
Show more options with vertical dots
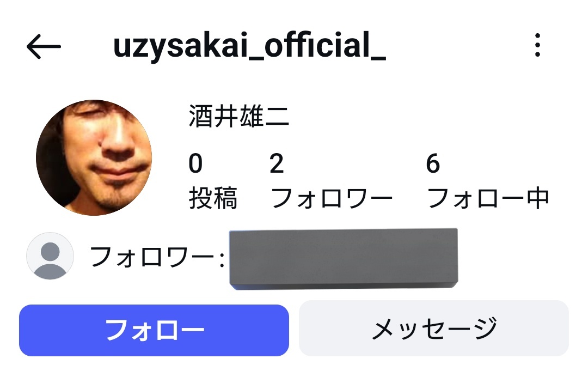537,45
